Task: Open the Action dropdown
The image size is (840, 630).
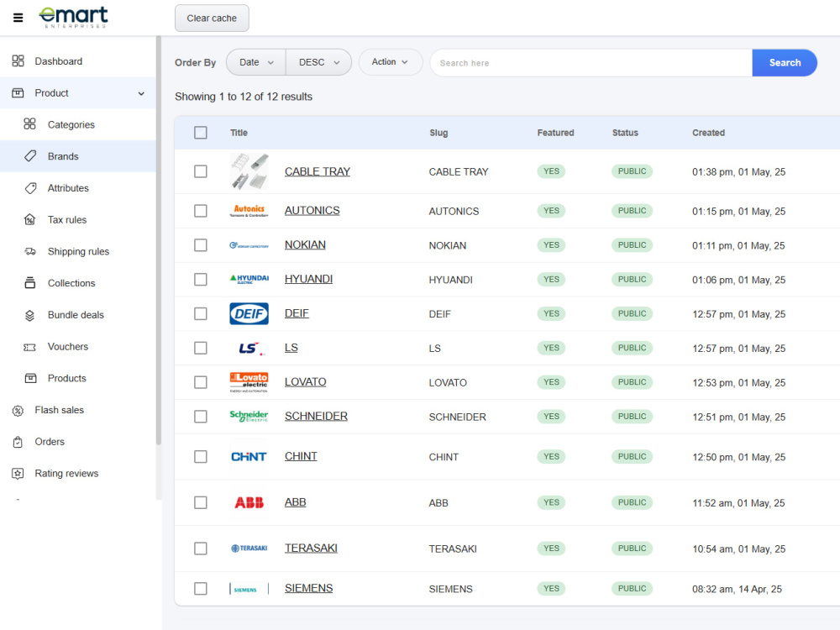Action: click(390, 62)
